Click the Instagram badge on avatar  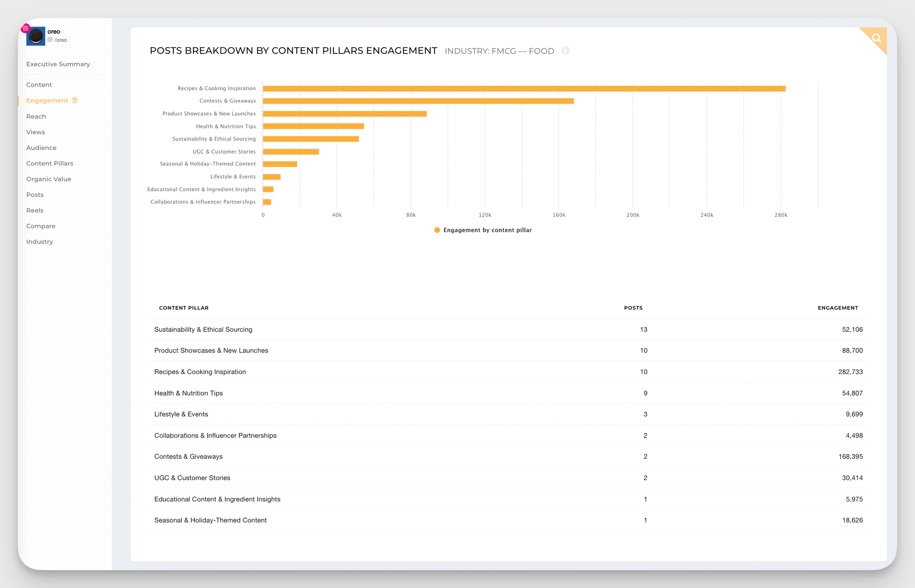[26, 28]
